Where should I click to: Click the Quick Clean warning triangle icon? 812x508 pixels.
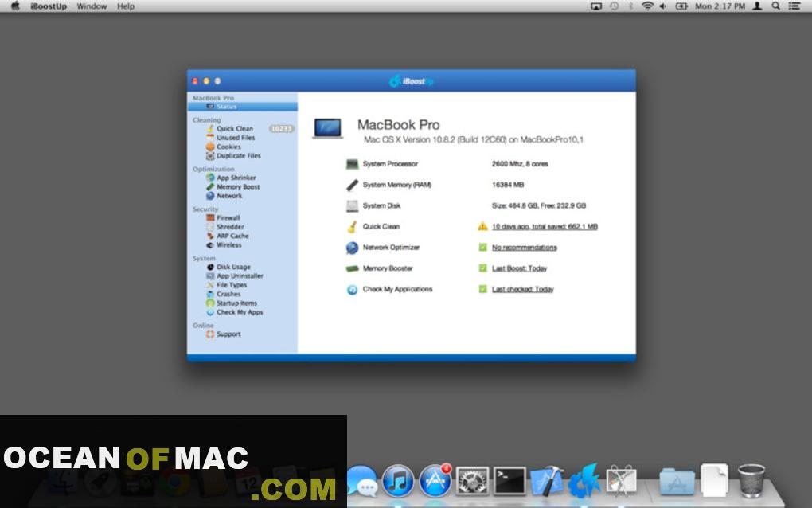click(482, 226)
